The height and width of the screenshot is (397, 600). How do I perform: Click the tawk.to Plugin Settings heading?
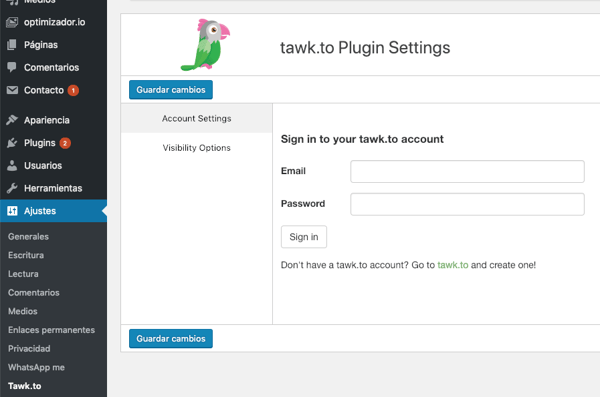tap(365, 48)
